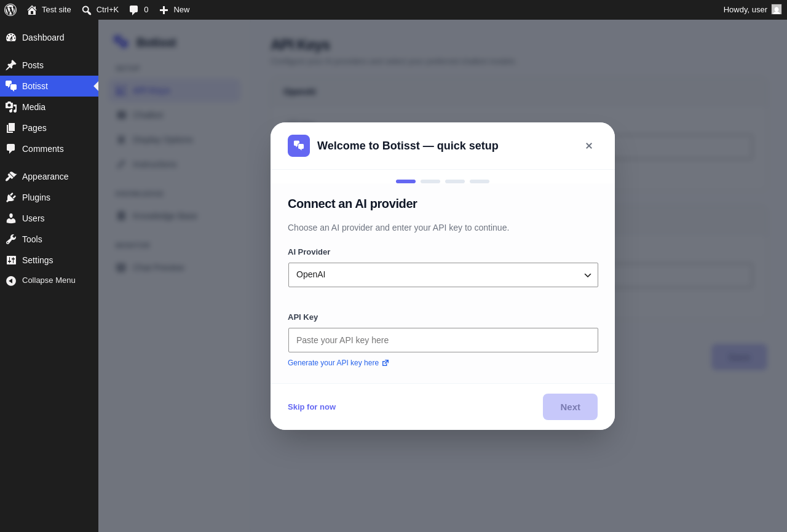Open the Users menu
787x532 pixels.
click(x=49, y=218)
